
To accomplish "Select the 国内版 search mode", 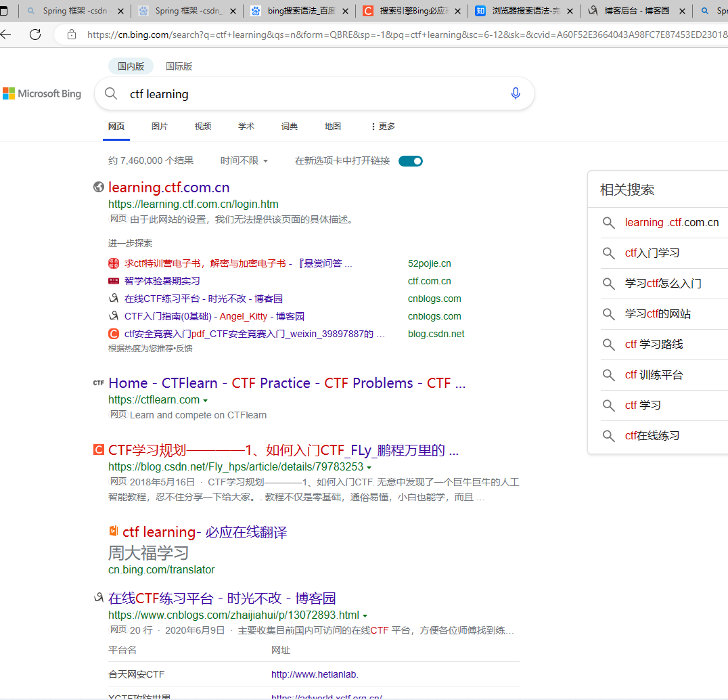I will 131,66.
